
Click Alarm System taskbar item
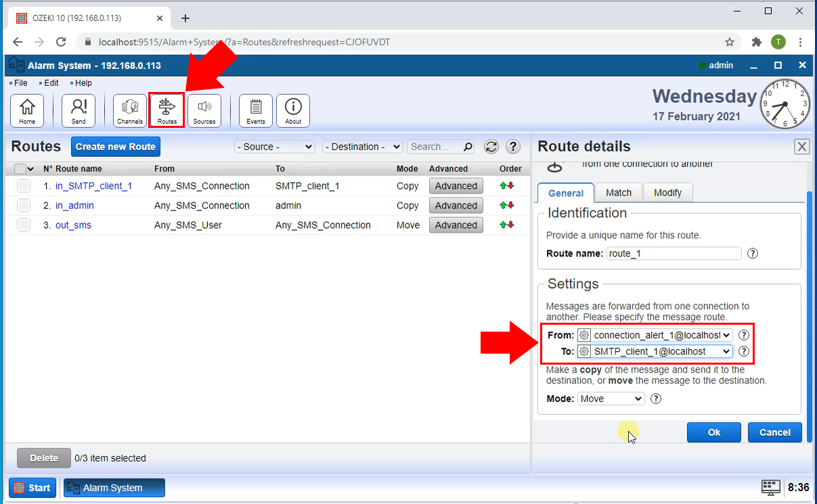pyautogui.click(x=114, y=488)
